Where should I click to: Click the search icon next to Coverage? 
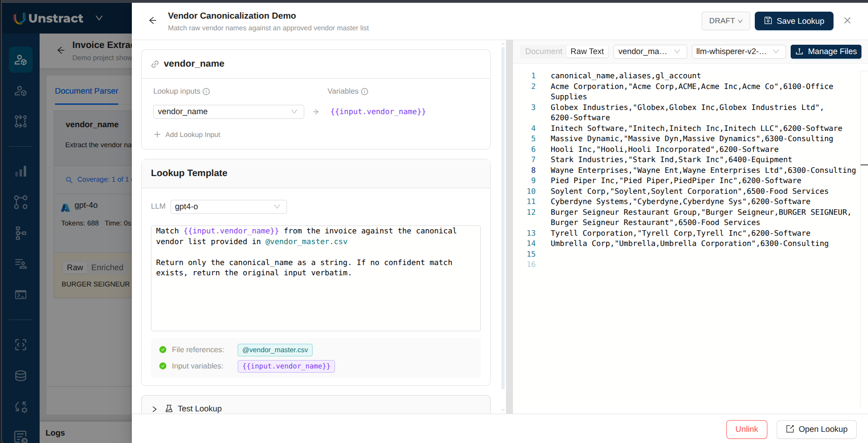69,180
